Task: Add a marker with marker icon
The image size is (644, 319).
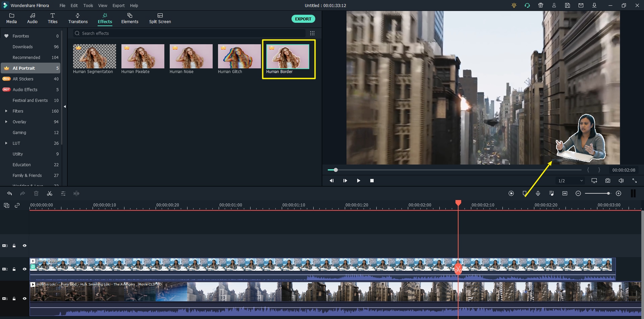Action: click(x=525, y=193)
